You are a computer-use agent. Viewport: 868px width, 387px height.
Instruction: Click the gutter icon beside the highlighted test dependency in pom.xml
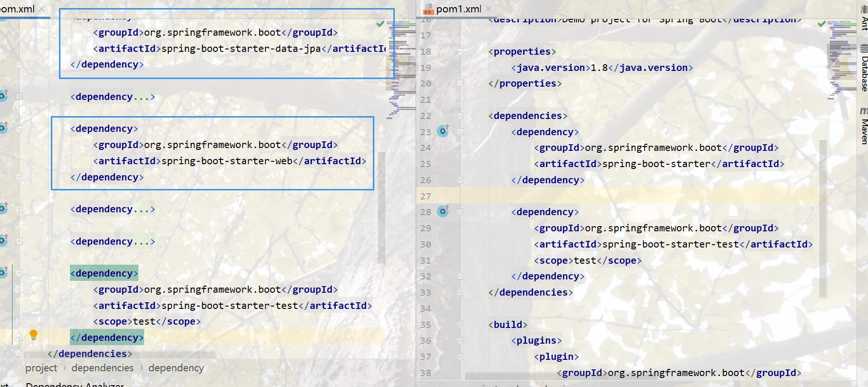4,272
